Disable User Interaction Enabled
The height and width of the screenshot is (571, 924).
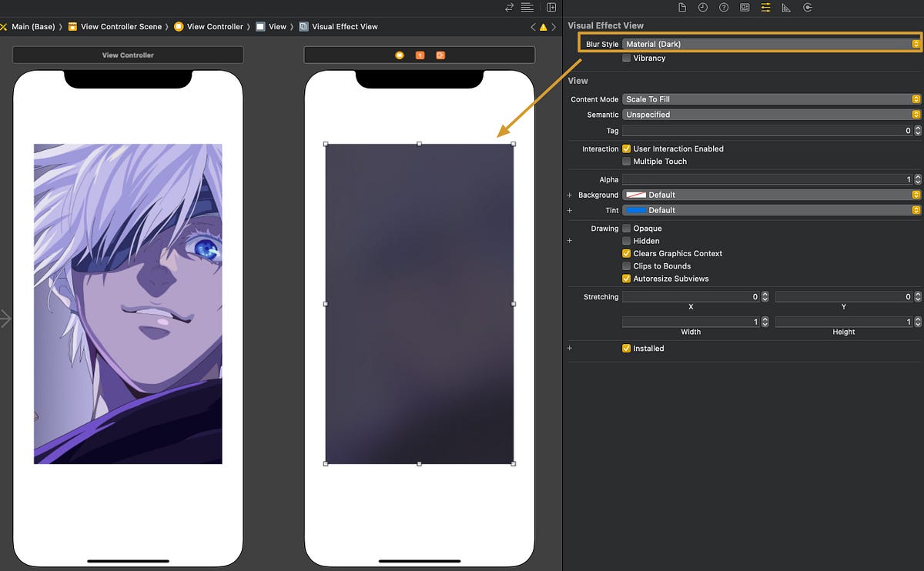tap(627, 149)
